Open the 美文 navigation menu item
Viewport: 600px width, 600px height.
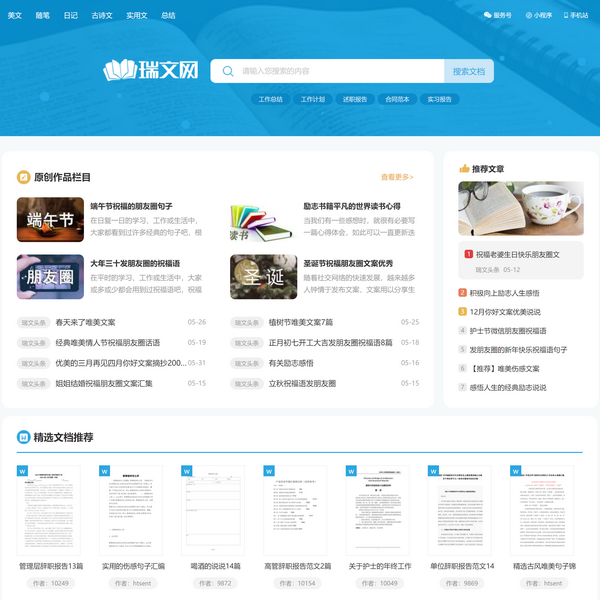(14, 15)
